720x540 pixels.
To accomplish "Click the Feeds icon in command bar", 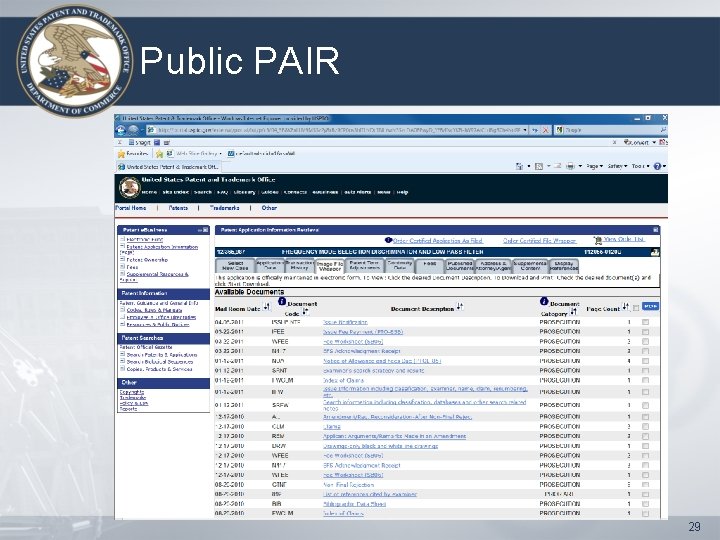I will [x=539, y=166].
